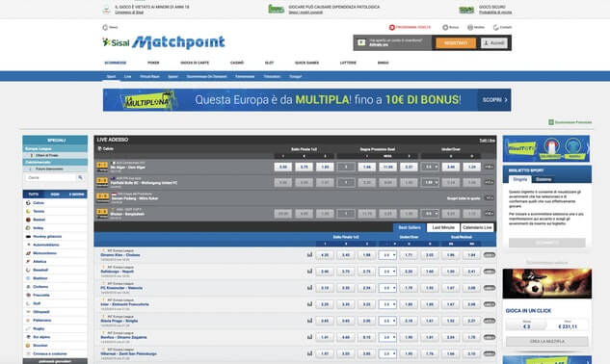Click the search magnifier icon in sidebar

click(x=81, y=177)
